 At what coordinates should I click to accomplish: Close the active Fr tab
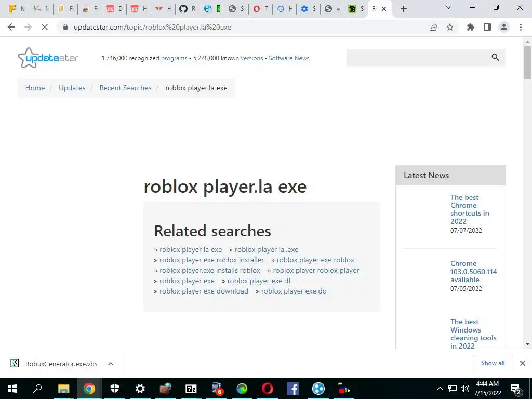[x=384, y=9]
